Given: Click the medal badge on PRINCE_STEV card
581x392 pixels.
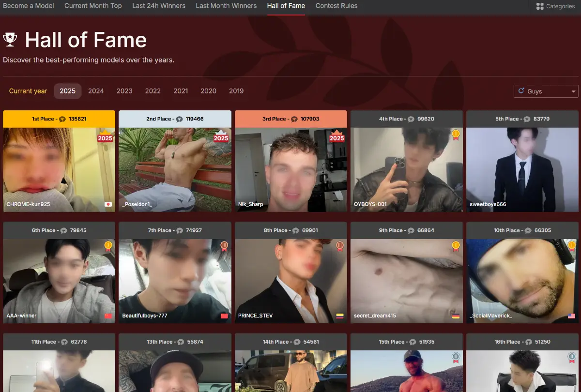Looking at the screenshot, I should (x=340, y=246).
